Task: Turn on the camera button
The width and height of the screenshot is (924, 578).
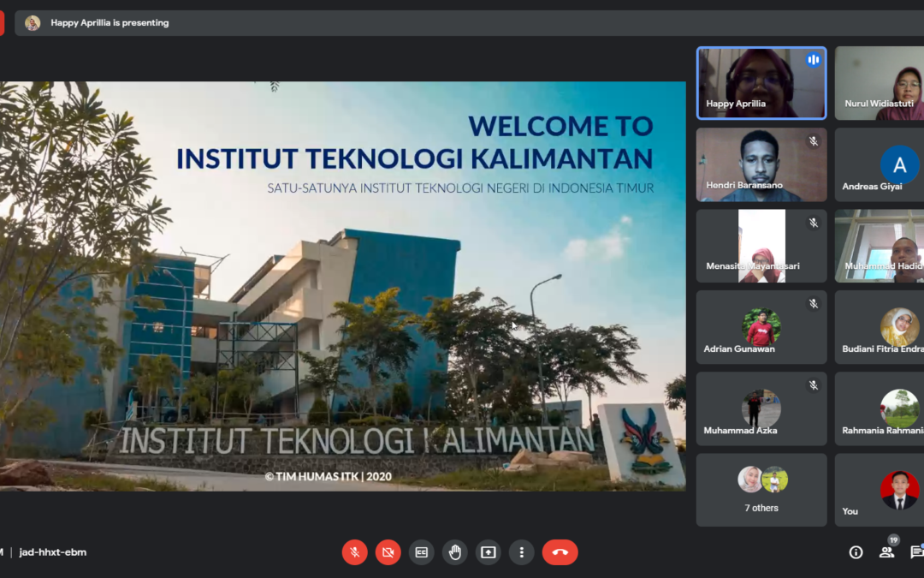Action: [388, 552]
